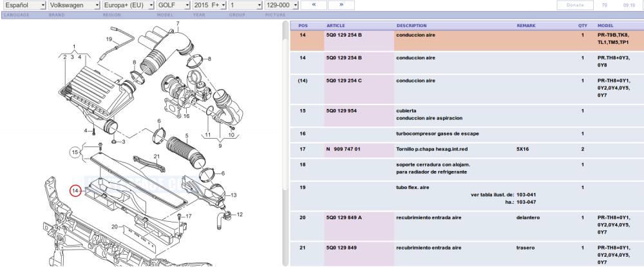Click model 'PR-T9B,TK8,' in highlighted row
This screenshot has height=267, width=644.
tap(613, 35)
